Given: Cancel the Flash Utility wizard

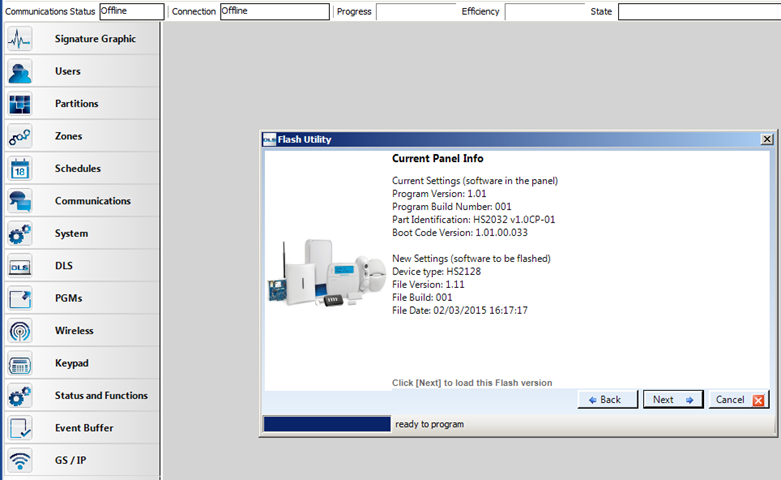Looking at the screenshot, I should (x=740, y=400).
